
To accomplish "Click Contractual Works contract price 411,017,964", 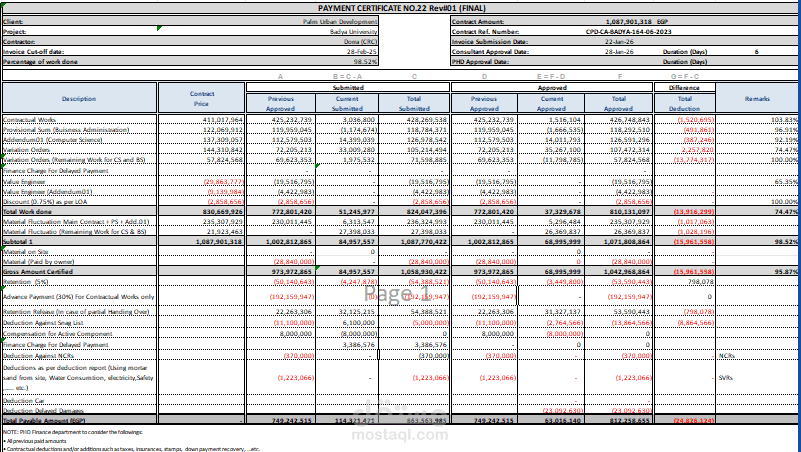I will tap(222, 120).
